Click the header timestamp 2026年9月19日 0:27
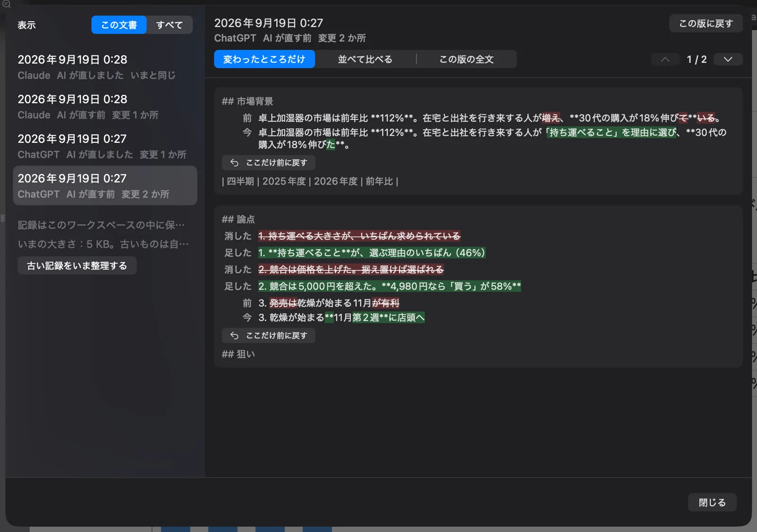The image size is (757, 532). (268, 23)
